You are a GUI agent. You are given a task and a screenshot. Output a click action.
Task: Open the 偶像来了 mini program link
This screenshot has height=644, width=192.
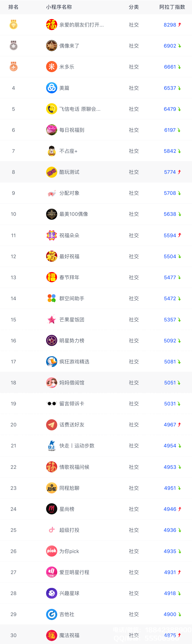point(69,46)
